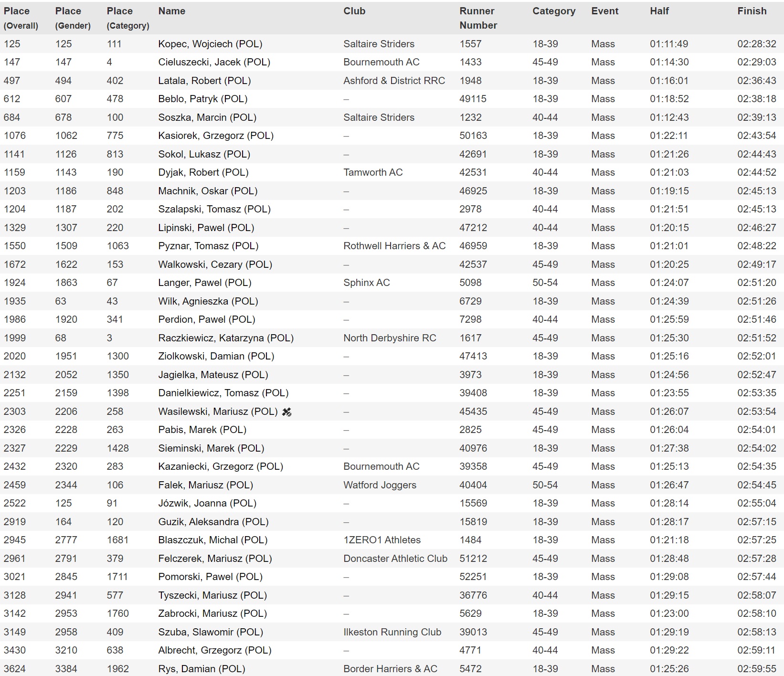
Task: Select Szuba, Slawomir (POL)
Action: pyautogui.click(x=211, y=632)
